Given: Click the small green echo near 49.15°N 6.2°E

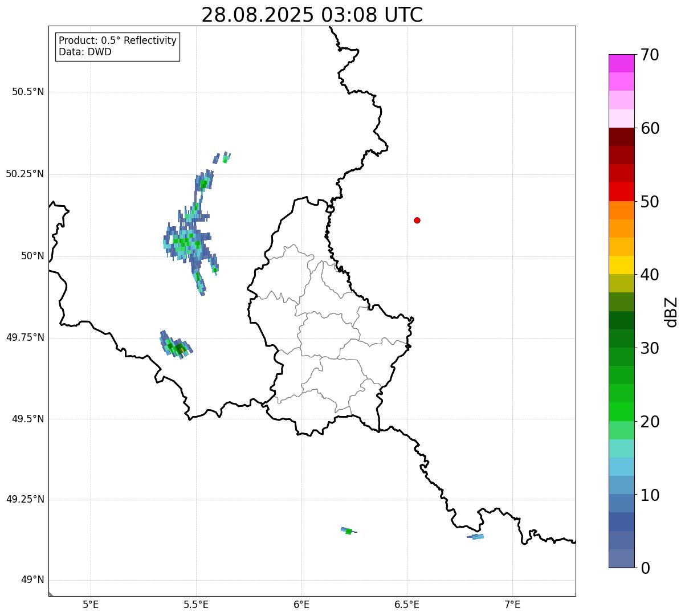Looking at the screenshot, I should 348,531.
